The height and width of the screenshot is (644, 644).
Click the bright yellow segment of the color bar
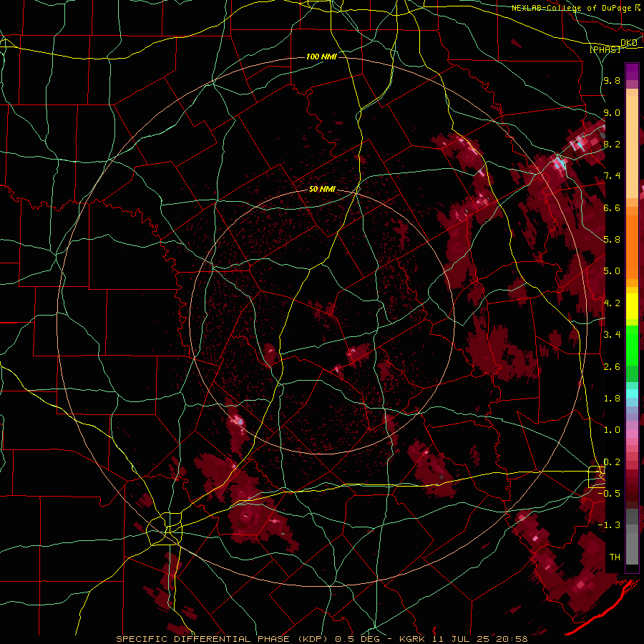tap(632, 306)
